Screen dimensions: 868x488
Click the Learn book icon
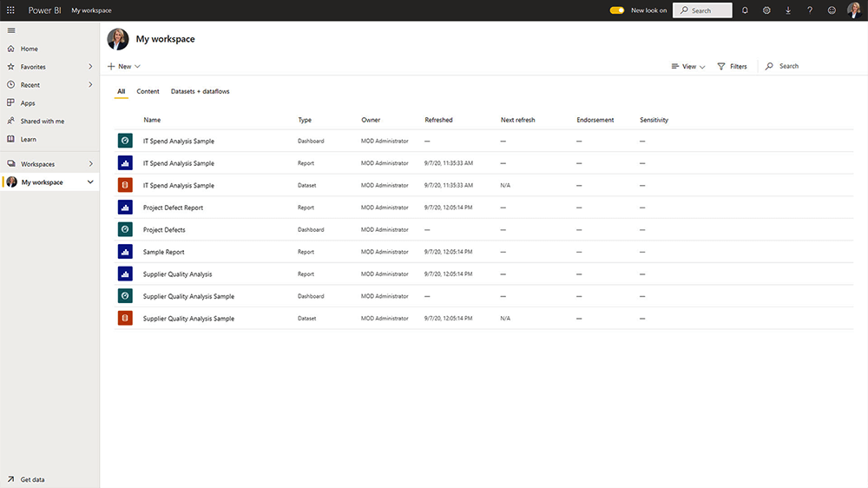pos(10,139)
